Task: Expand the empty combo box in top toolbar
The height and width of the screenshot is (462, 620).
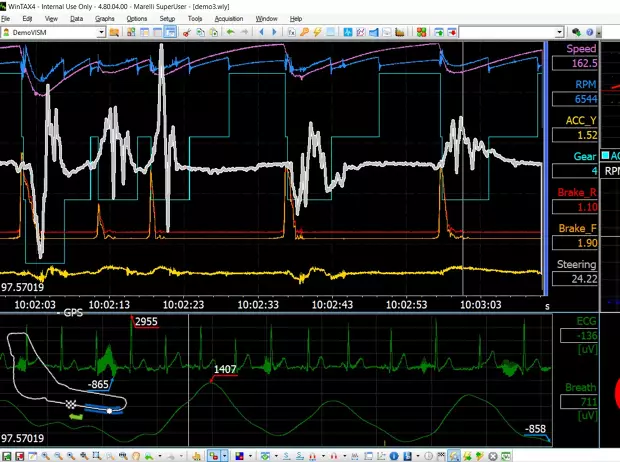Action: [559, 32]
